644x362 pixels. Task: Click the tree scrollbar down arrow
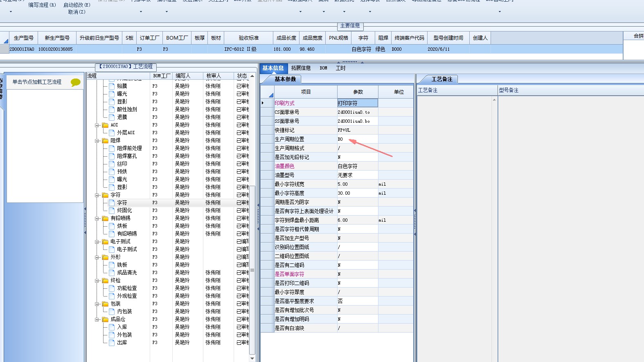click(x=252, y=358)
